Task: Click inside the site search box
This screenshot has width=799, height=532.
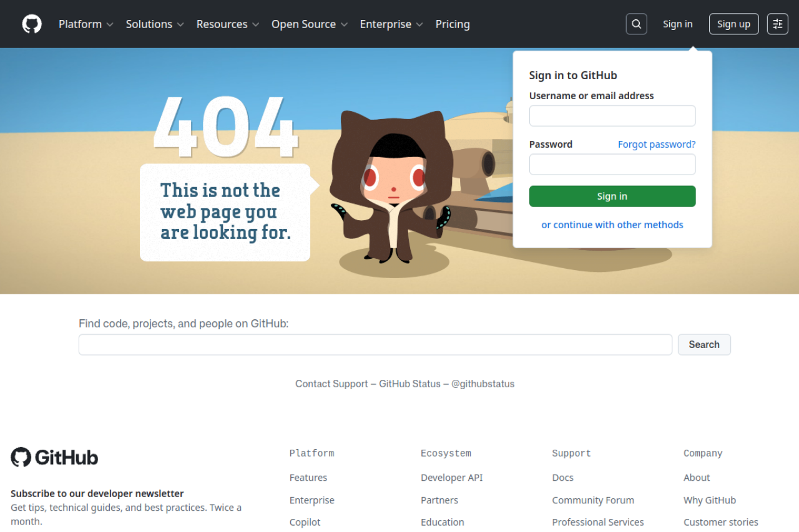Action: click(375, 344)
